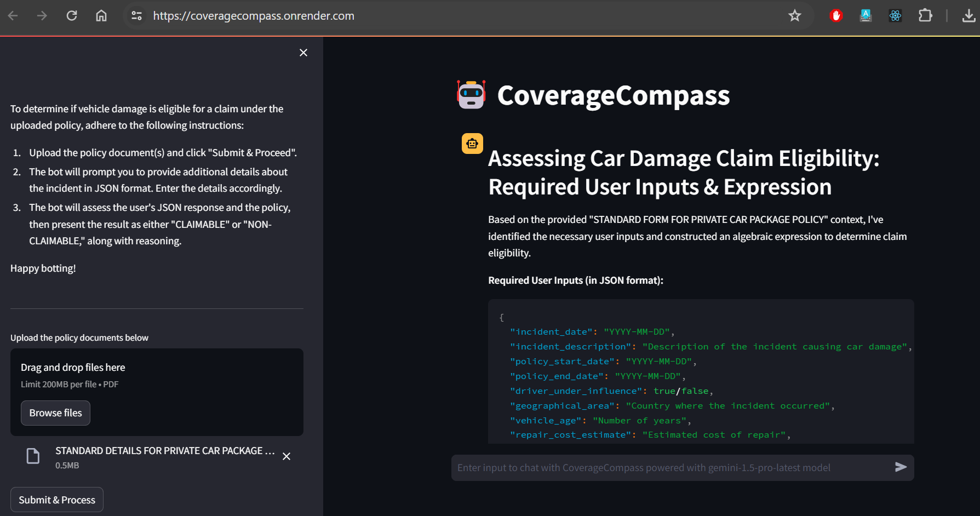Image resolution: width=980 pixels, height=516 pixels.
Task: Select the "incident_date" JSON line
Action: pyautogui.click(x=592, y=332)
